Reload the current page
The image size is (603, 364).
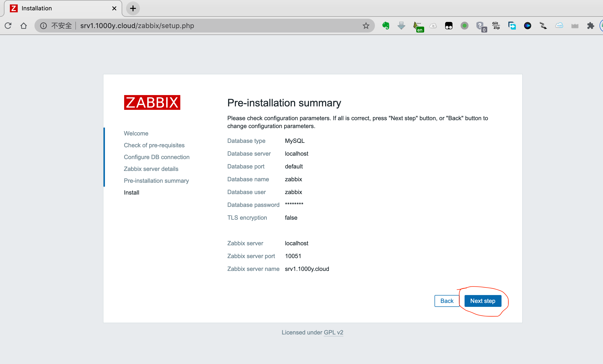(8, 26)
